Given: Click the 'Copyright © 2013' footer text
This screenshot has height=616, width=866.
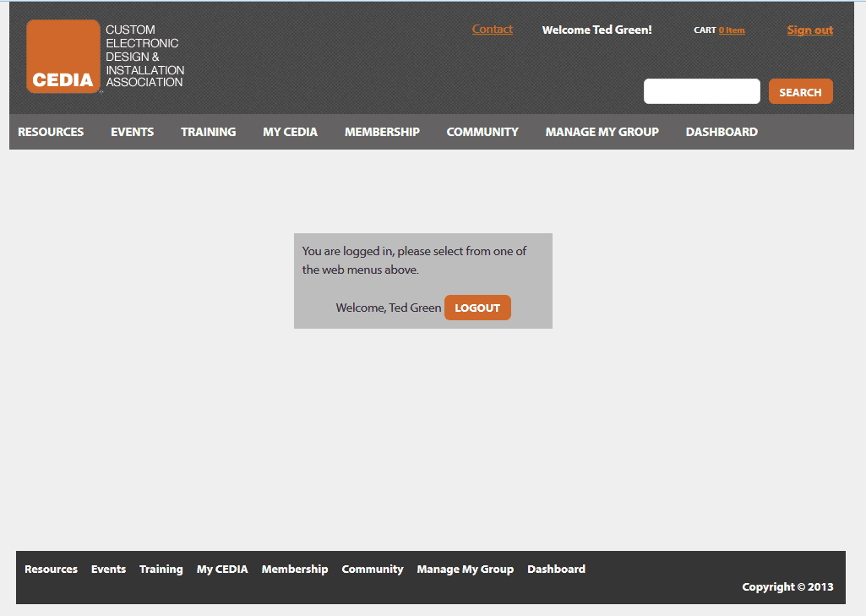Looking at the screenshot, I should 787,586.
